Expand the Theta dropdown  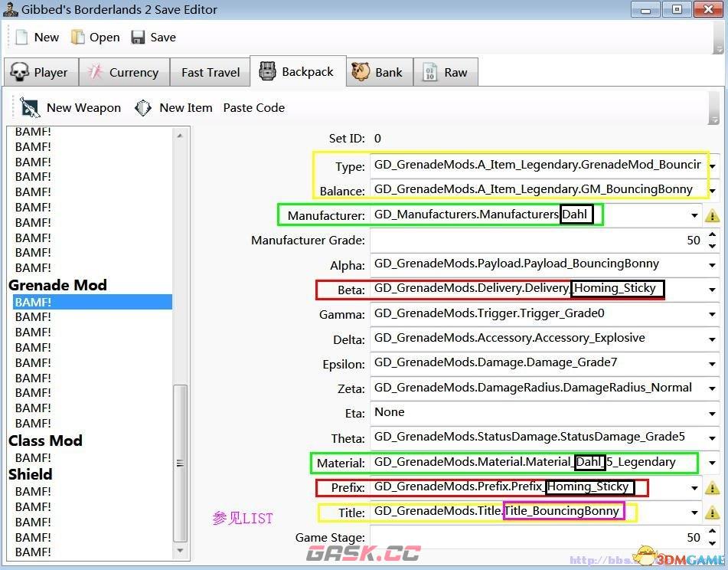(x=712, y=438)
